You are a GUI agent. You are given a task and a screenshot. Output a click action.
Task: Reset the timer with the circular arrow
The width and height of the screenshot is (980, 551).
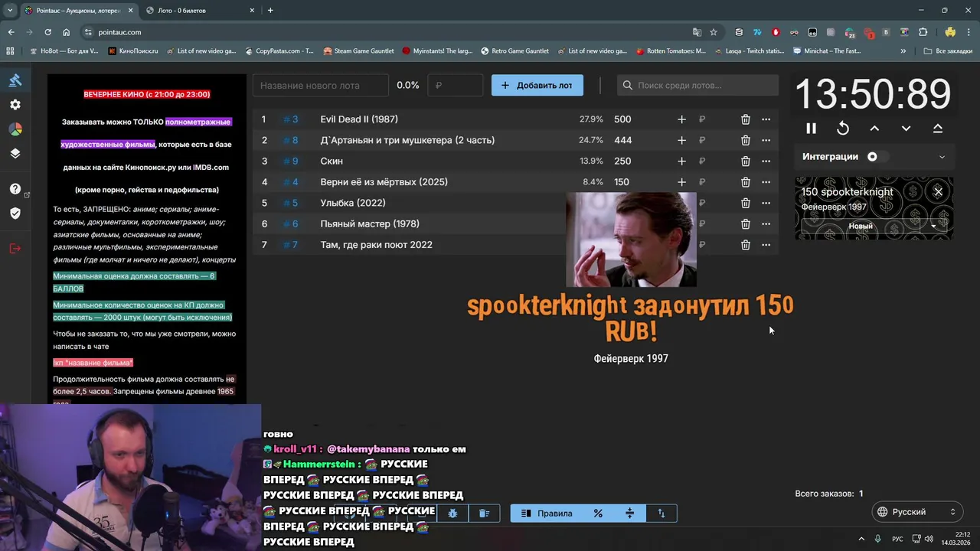pos(843,129)
